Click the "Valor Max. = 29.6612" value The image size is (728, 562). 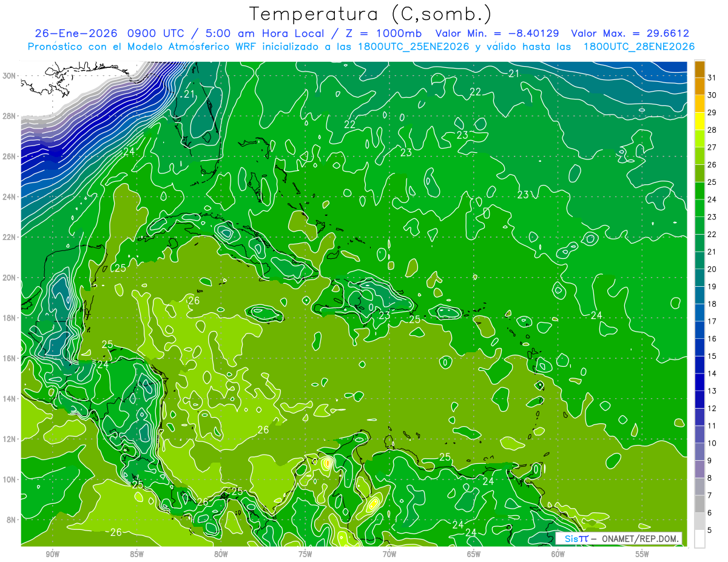click(x=630, y=33)
